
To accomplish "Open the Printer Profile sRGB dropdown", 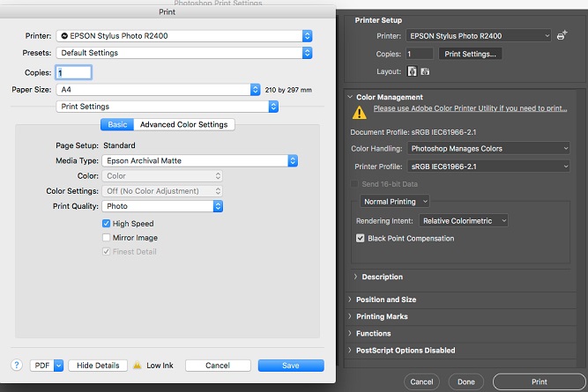I will (488, 166).
